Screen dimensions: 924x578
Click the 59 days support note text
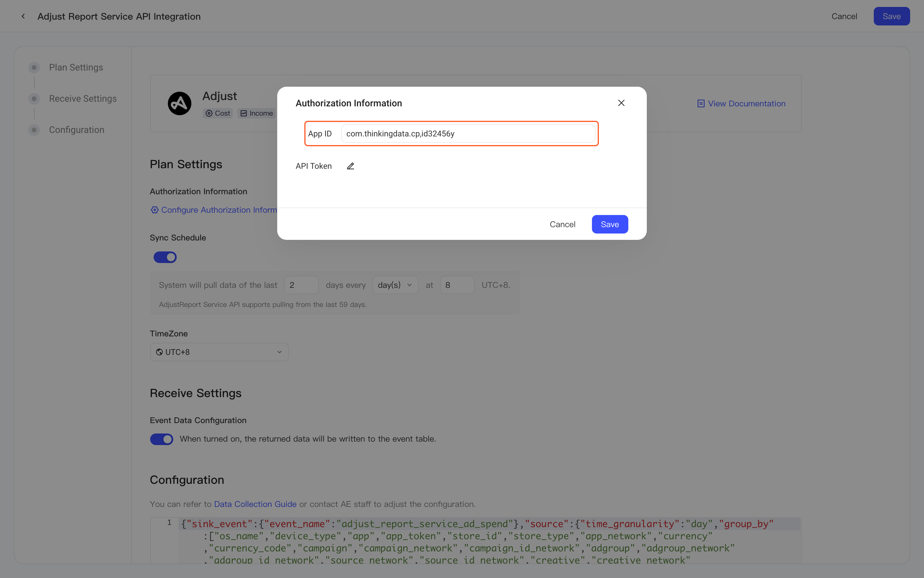pyautogui.click(x=263, y=305)
